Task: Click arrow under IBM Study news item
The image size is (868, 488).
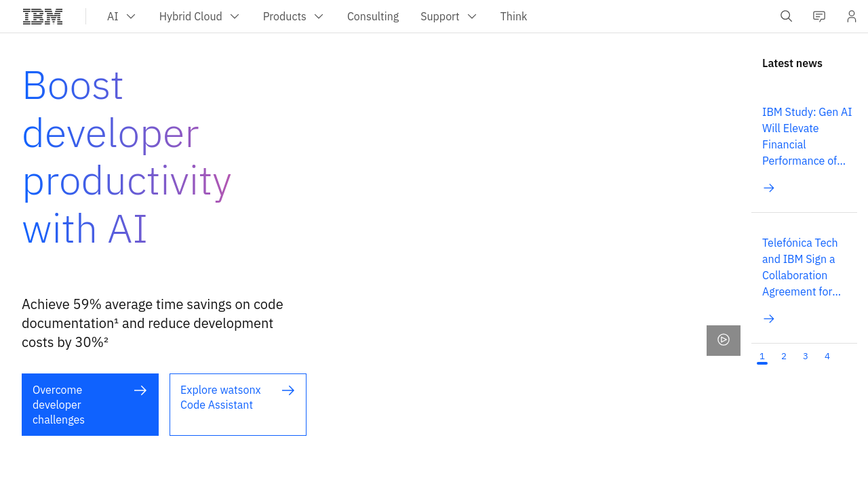Action: [769, 188]
